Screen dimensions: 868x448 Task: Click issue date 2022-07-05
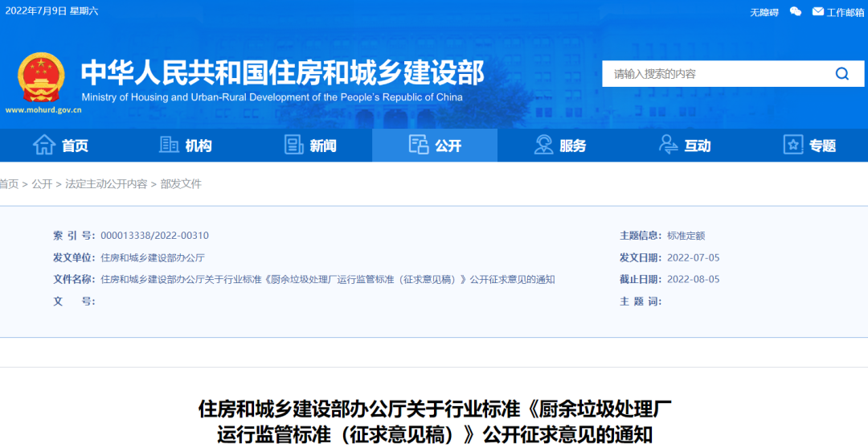[x=694, y=257]
